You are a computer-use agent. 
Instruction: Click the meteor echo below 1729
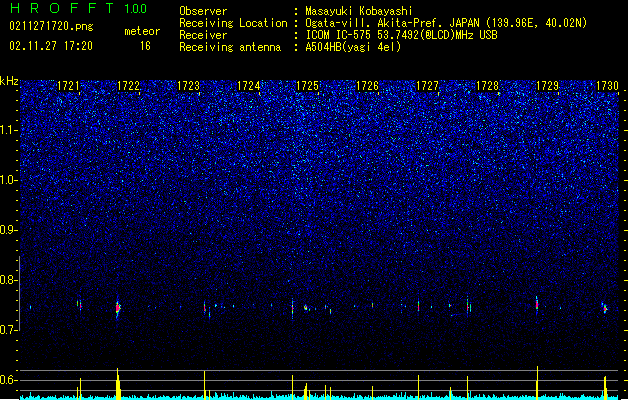(x=537, y=305)
